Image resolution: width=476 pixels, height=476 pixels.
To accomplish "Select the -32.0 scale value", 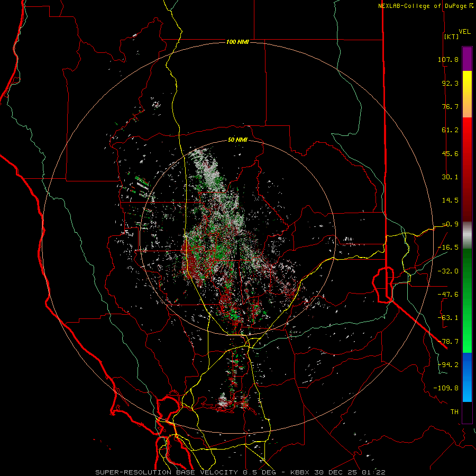I will [x=448, y=271].
